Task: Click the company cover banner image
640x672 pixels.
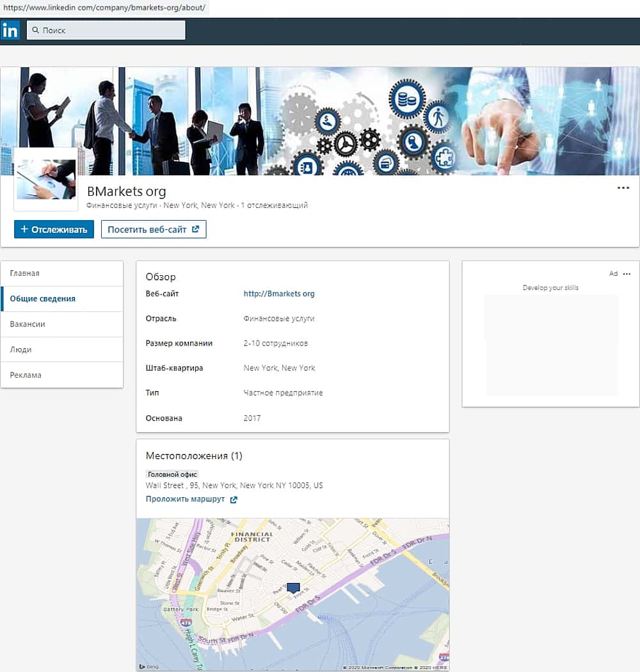Action: click(320, 121)
